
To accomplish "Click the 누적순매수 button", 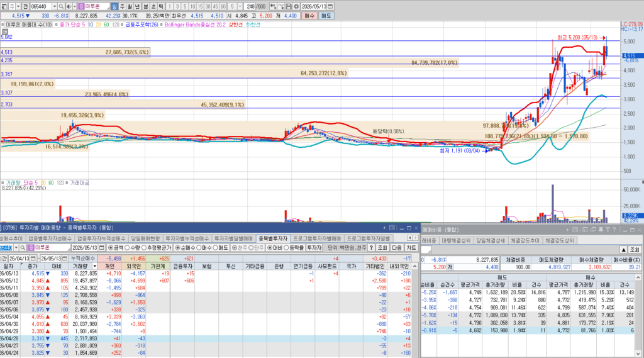I will point(83,259).
